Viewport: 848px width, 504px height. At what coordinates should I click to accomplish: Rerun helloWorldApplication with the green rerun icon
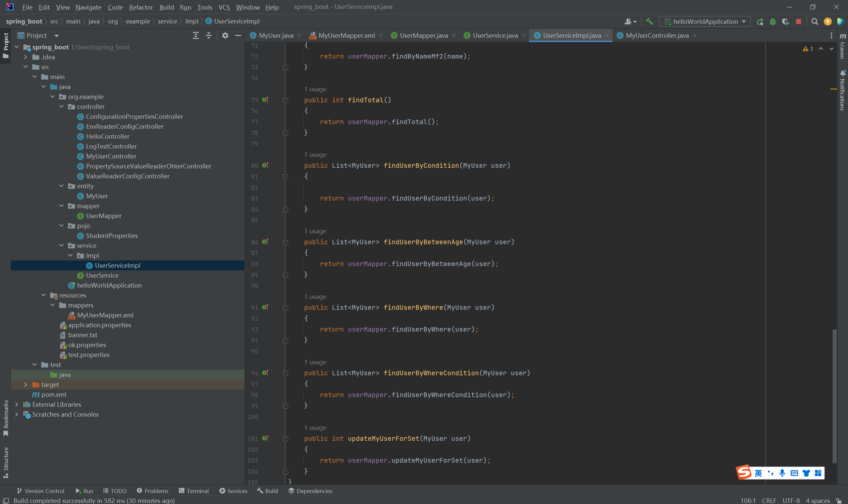(x=760, y=22)
